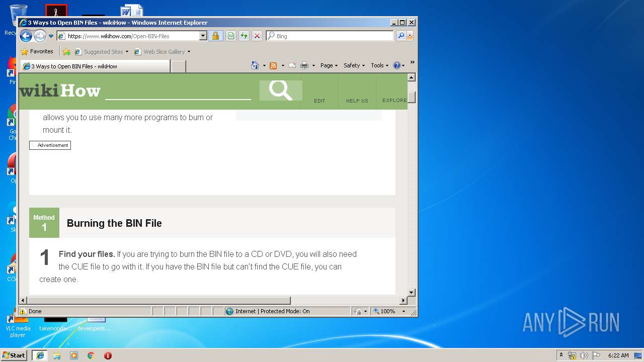Expand Print options dropdown arrow
The height and width of the screenshot is (362, 644).
pyautogui.click(x=313, y=66)
